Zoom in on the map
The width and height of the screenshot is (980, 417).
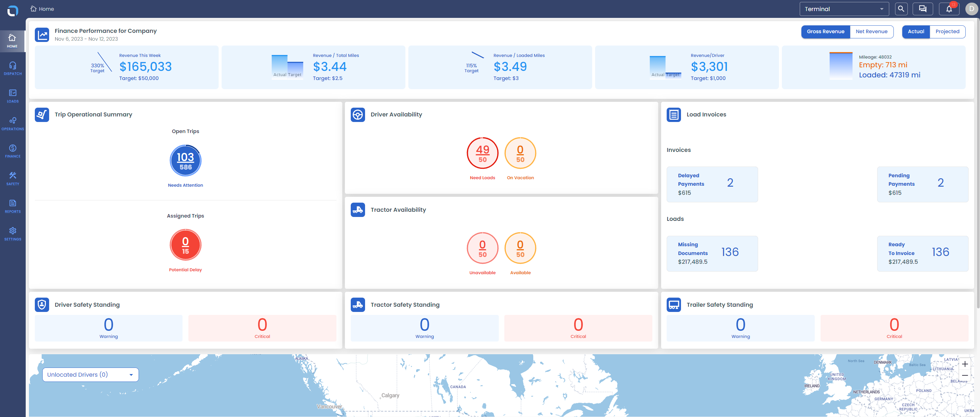point(964,364)
